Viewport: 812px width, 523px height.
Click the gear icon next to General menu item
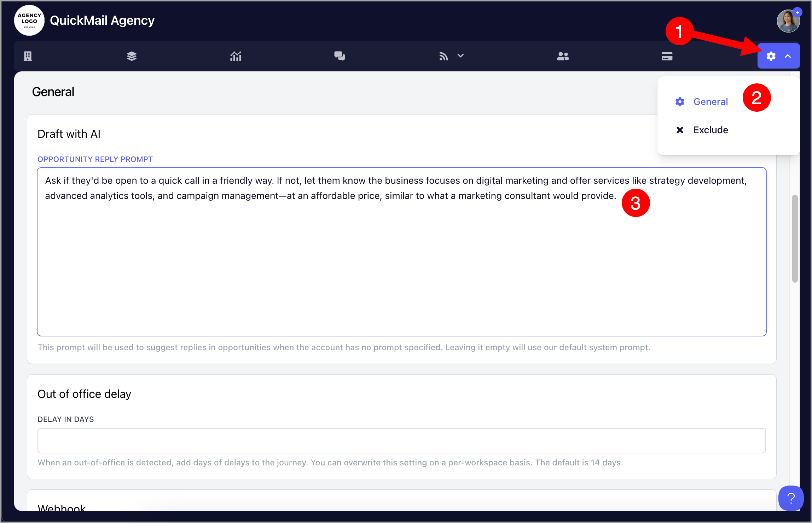[x=680, y=102]
